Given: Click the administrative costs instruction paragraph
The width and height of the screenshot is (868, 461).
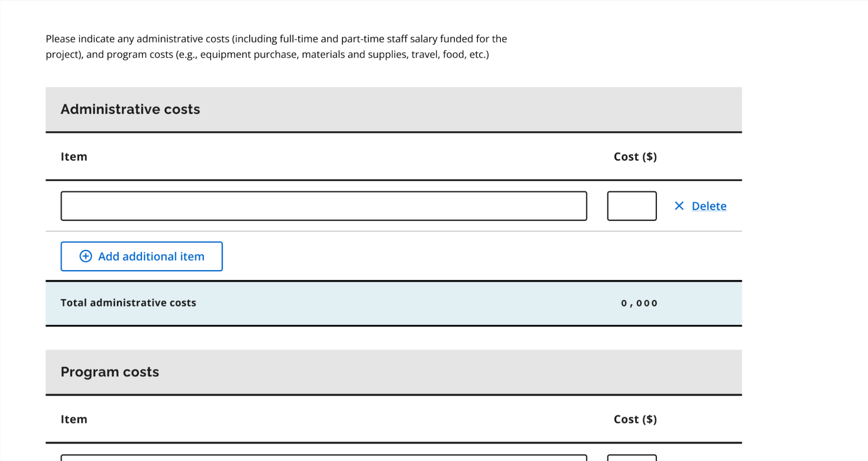Looking at the screenshot, I should (276, 46).
